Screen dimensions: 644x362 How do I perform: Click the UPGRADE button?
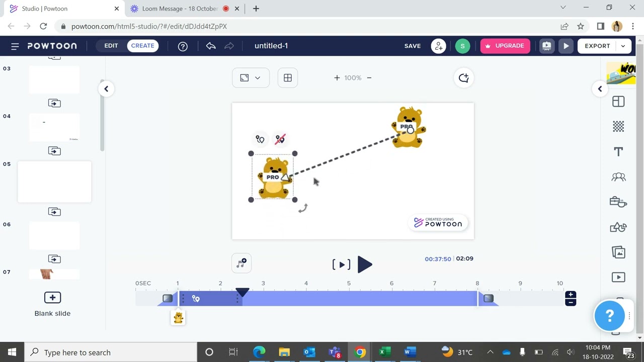tap(505, 46)
